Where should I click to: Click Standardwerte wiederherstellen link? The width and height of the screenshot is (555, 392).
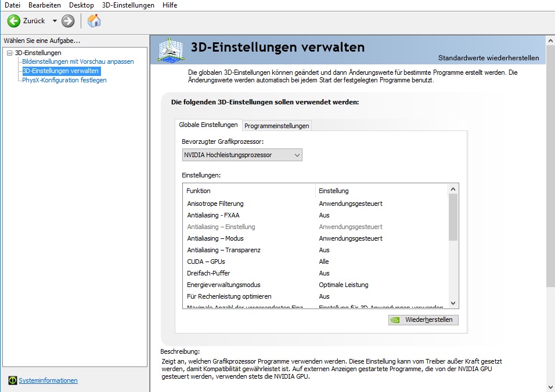pyautogui.click(x=488, y=58)
